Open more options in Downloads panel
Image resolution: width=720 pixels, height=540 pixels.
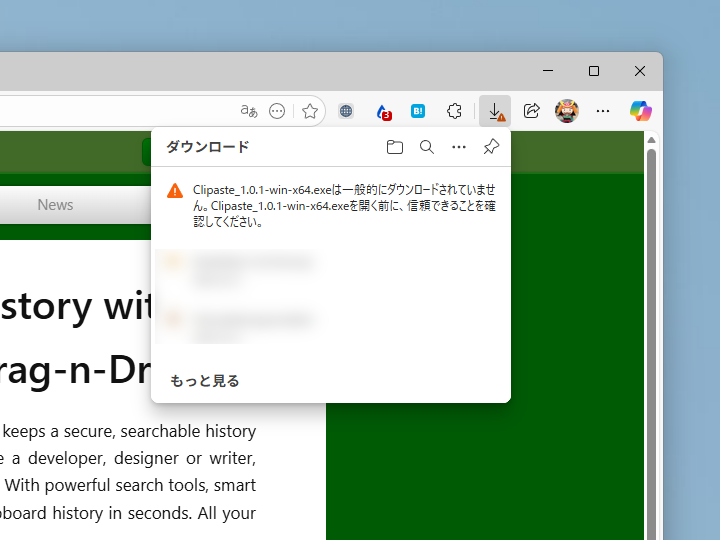(x=459, y=147)
